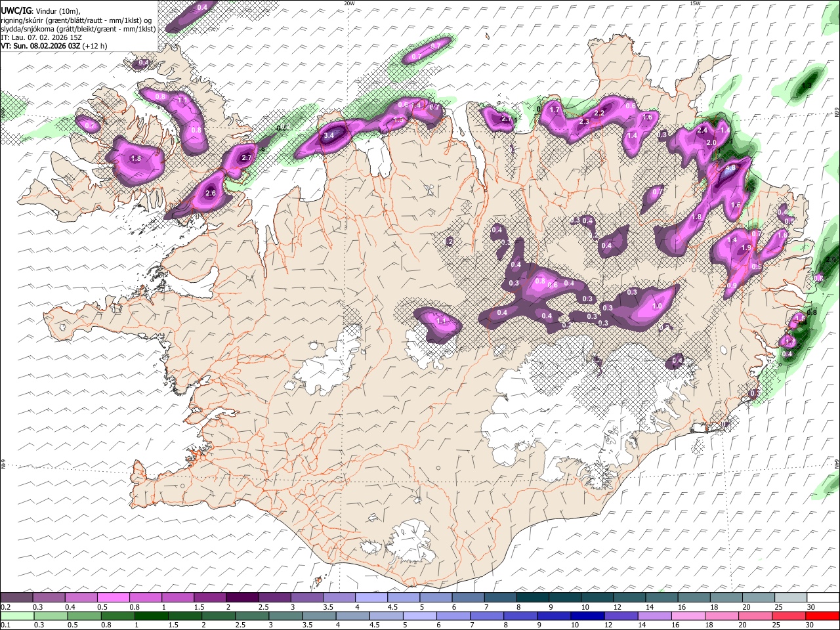Click the 2.6 snowfall value on the map
Image resolution: width=840 pixels, height=630 pixels.
210,194
